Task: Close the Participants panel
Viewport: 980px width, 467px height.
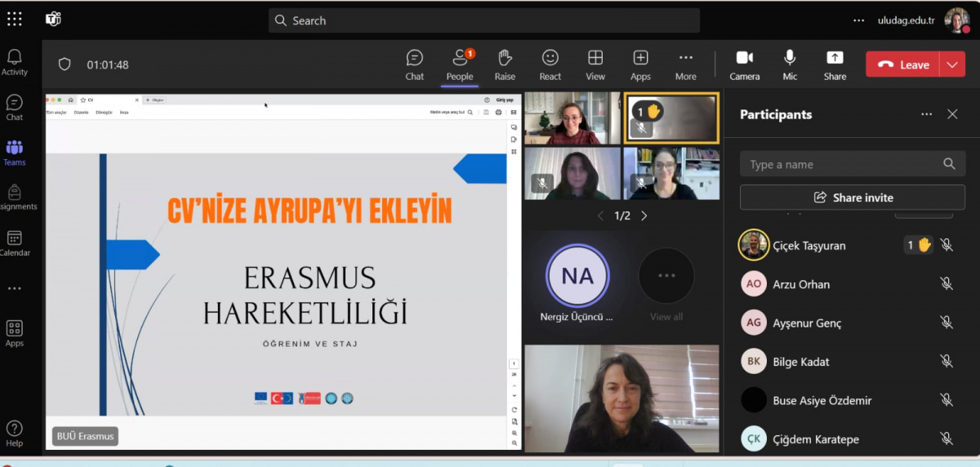Action: point(952,114)
